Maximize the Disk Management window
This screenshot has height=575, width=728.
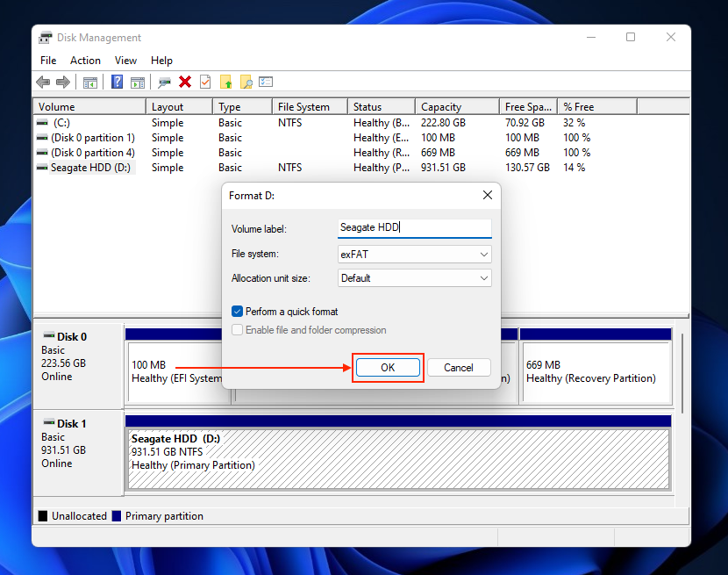[631, 37]
